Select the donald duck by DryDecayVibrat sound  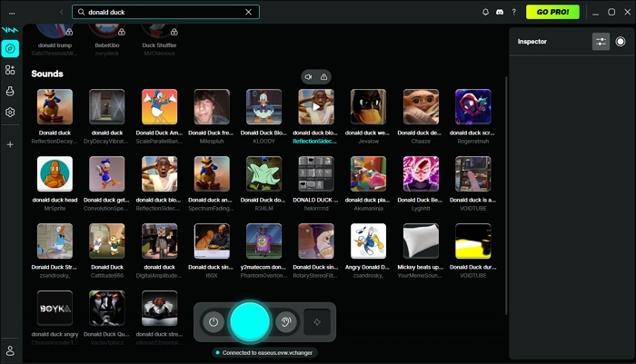(107, 107)
